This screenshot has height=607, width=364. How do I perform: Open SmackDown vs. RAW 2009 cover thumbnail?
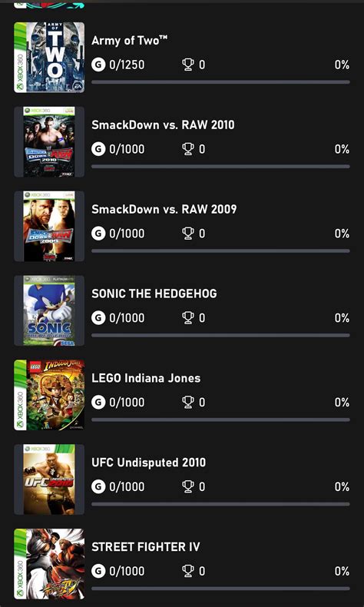click(49, 226)
